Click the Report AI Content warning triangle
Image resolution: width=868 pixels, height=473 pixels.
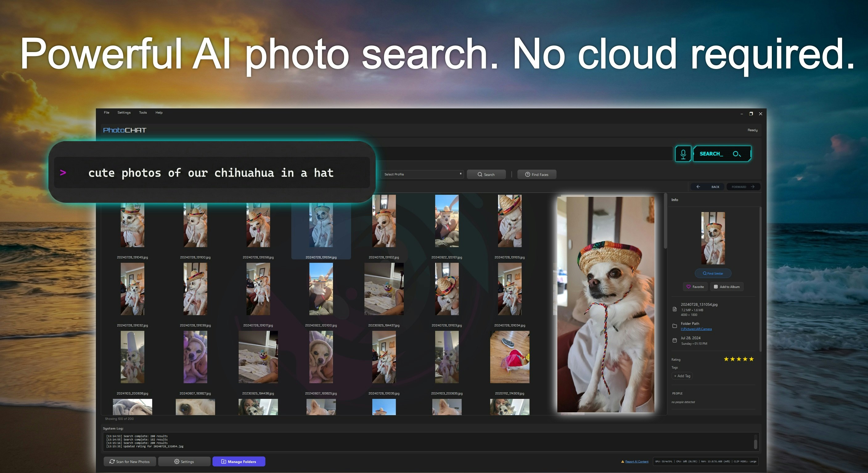coord(623,461)
